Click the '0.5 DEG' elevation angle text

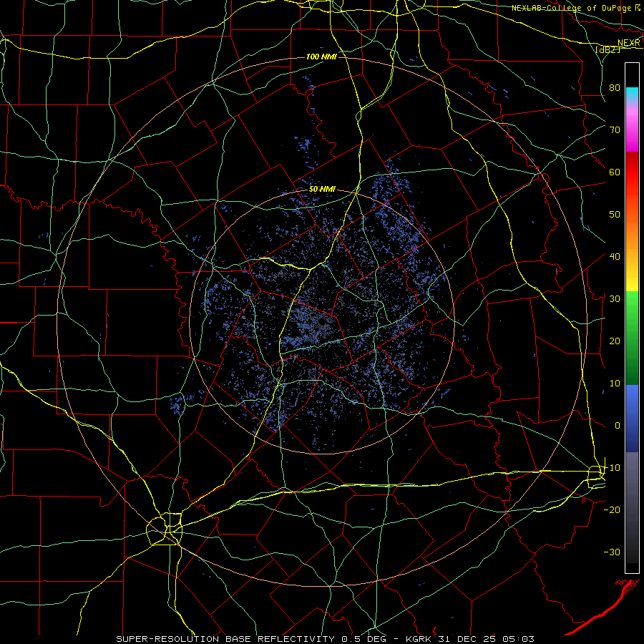(364, 639)
